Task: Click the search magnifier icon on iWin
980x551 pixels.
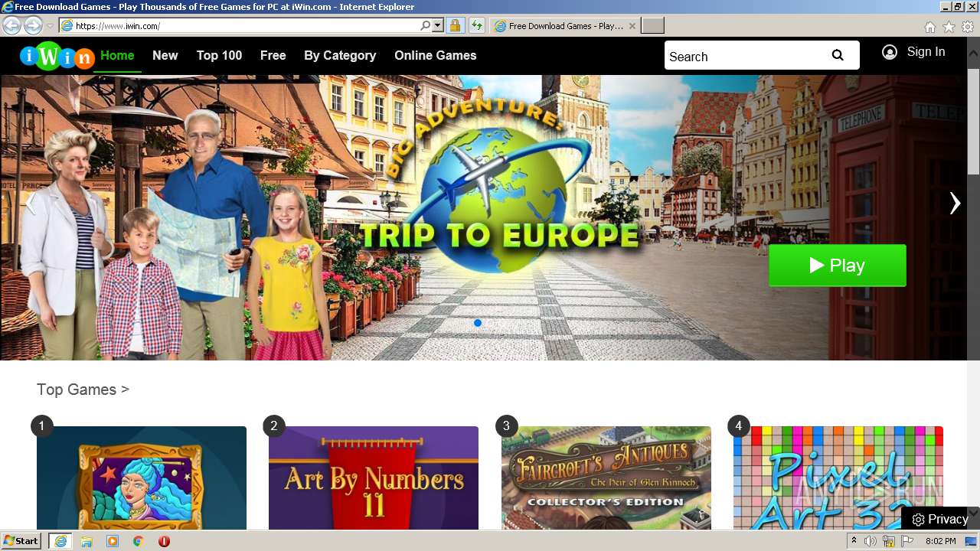Action: click(x=838, y=55)
